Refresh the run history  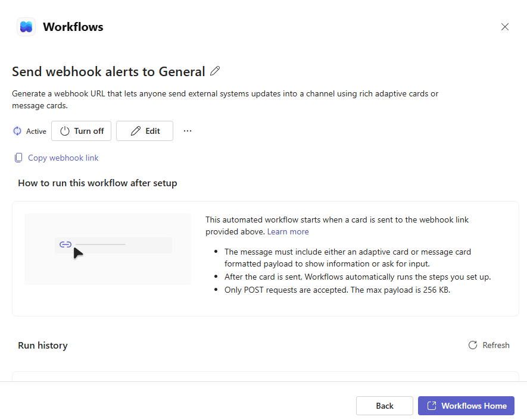489,345
